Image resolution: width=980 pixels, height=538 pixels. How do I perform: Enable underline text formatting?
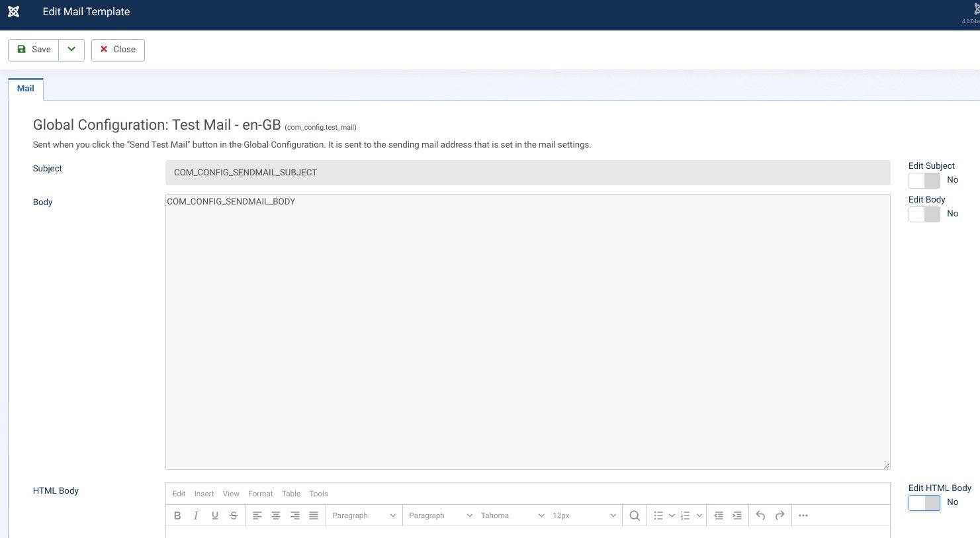(x=214, y=515)
